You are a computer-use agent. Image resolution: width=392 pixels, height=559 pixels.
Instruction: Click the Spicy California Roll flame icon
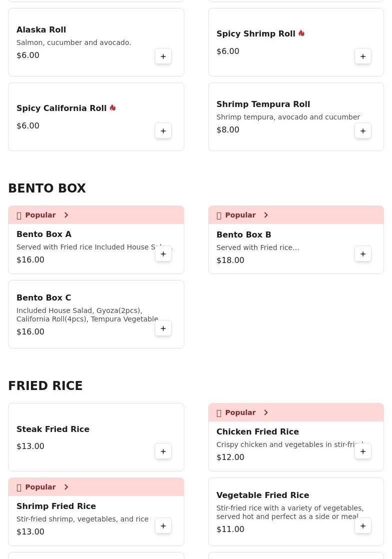coord(113,108)
